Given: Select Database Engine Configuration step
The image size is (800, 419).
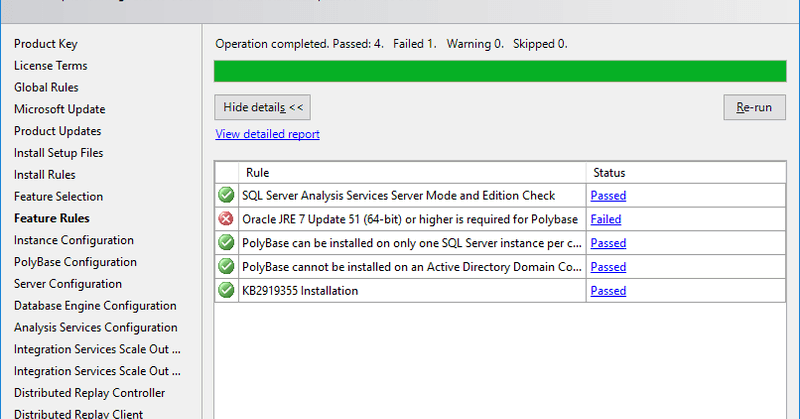Looking at the screenshot, I should [95, 306].
